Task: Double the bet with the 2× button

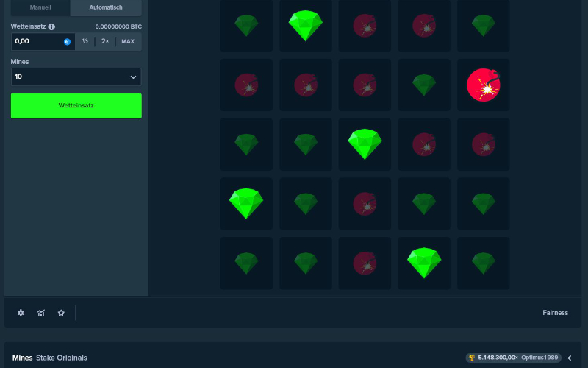Action: [105, 42]
